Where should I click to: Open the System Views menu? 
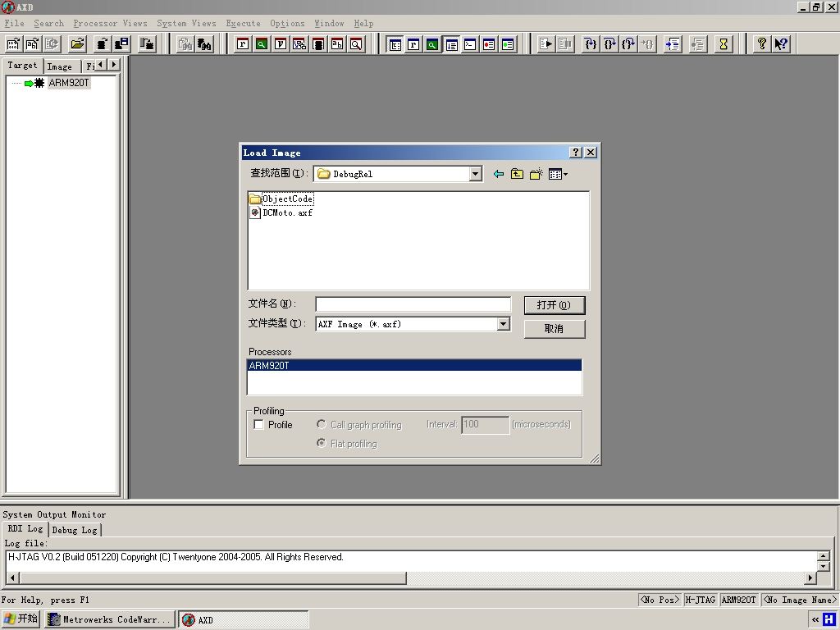point(186,24)
